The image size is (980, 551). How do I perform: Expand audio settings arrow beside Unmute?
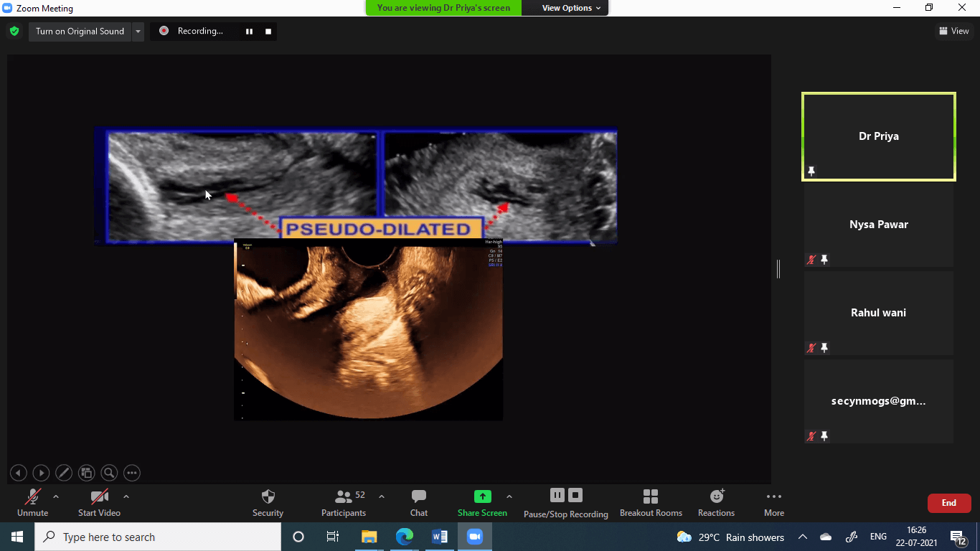point(56,496)
